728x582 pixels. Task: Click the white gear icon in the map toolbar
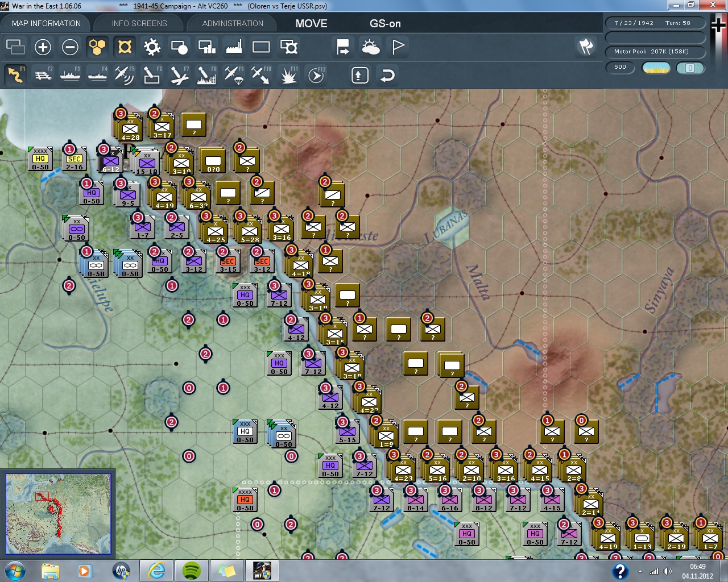coord(152,47)
